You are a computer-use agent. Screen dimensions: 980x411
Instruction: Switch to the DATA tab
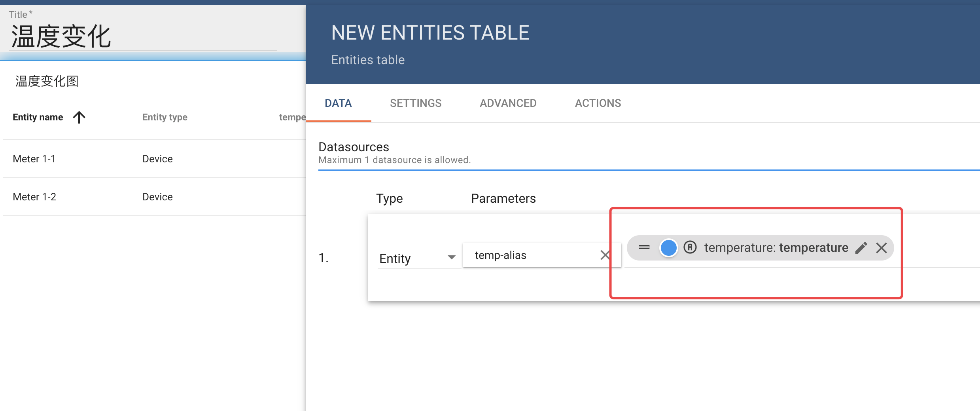tap(338, 103)
